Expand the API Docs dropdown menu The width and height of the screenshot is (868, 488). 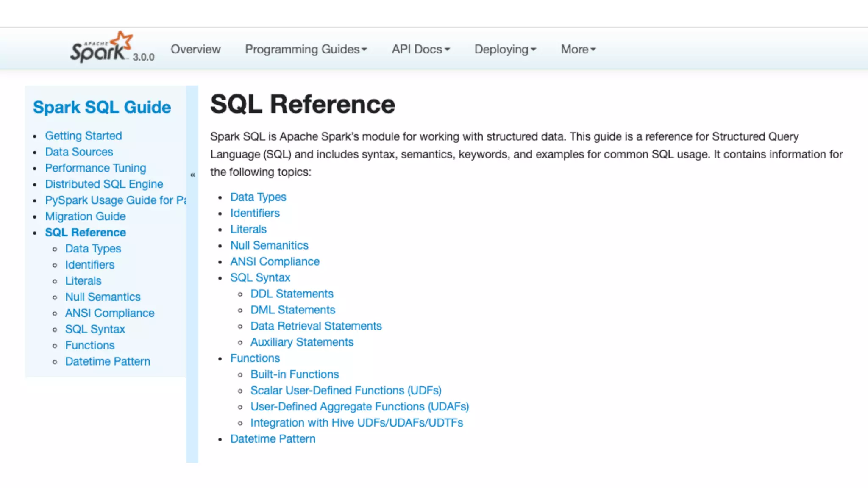click(420, 50)
